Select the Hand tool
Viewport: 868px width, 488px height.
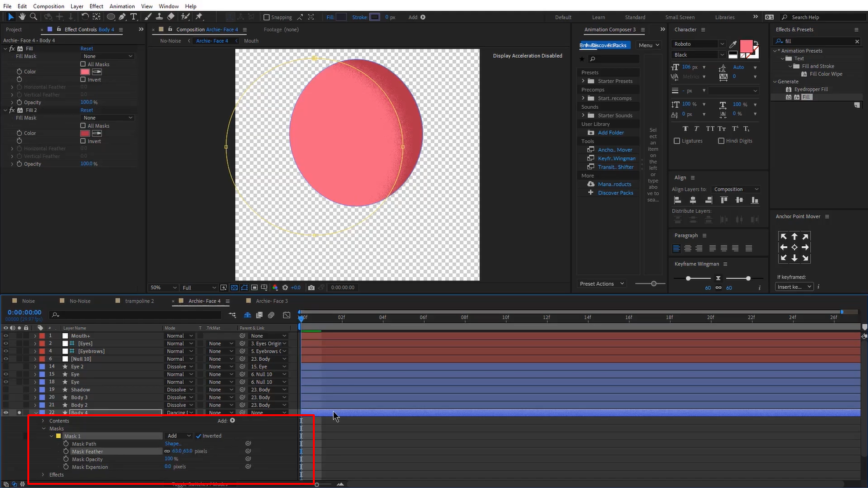pos(22,17)
